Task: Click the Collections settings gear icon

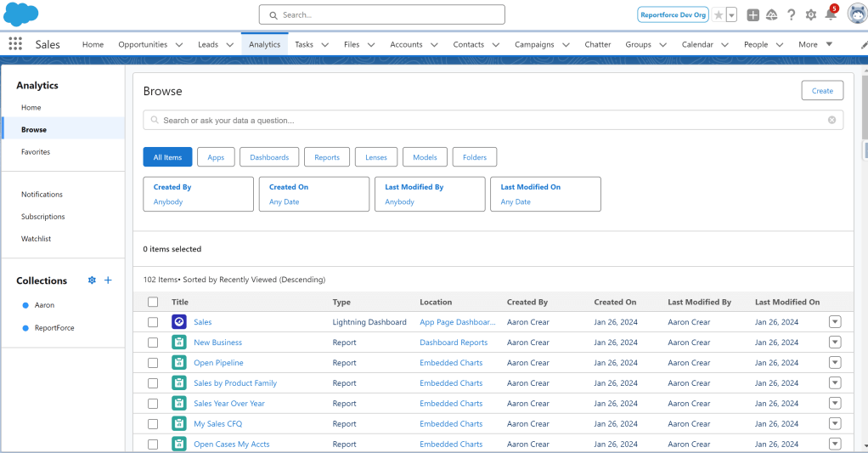Action: (x=92, y=280)
